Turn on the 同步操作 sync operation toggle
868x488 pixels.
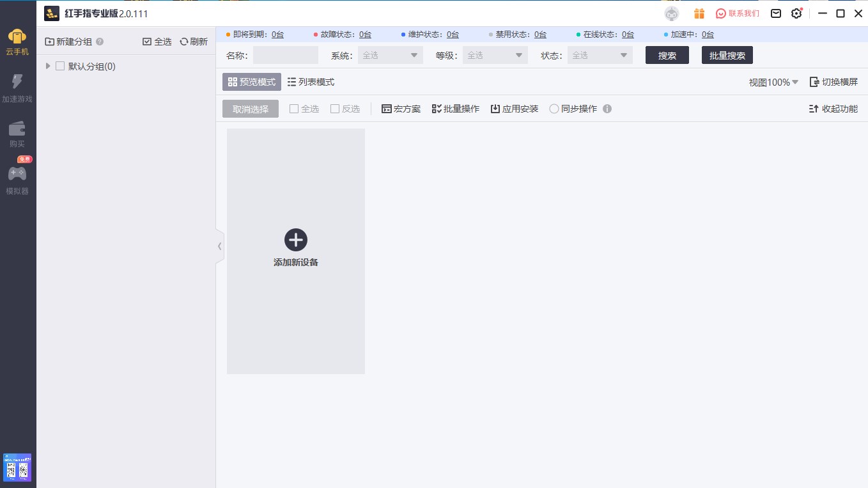[554, 108]
